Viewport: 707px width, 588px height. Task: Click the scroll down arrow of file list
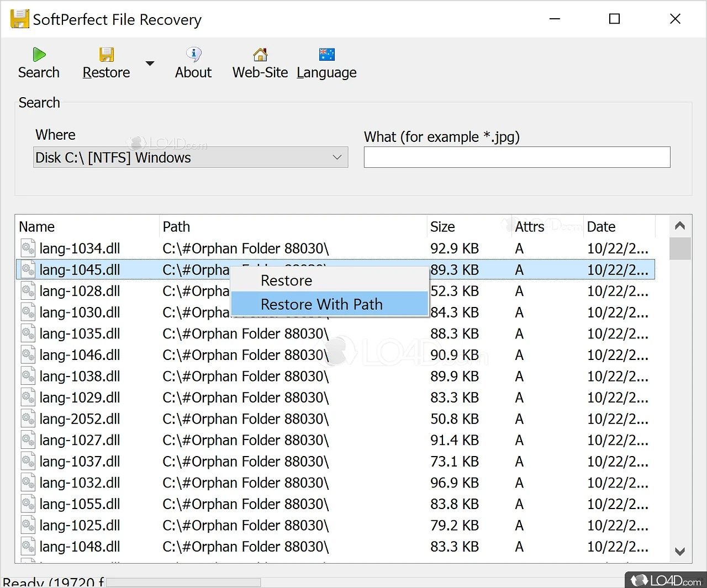click(x=680, y=552)
